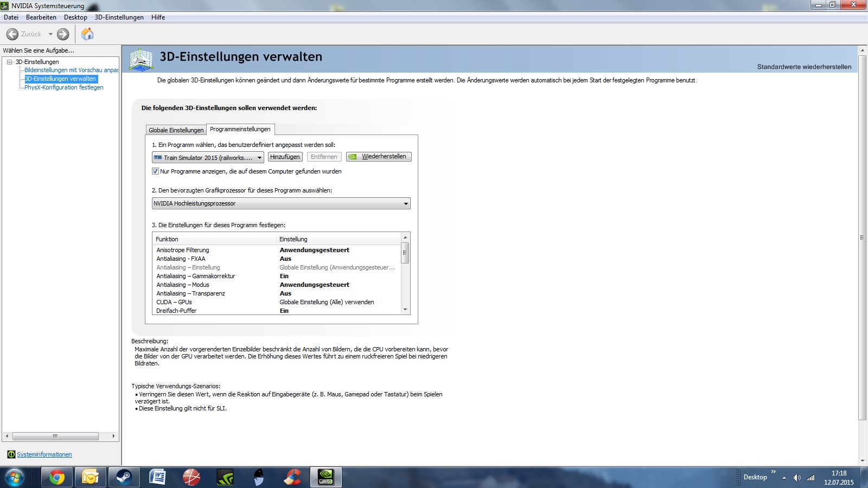Open the Windows Start orb
This screenshot has width=868, height=488.
pos(14,477)
